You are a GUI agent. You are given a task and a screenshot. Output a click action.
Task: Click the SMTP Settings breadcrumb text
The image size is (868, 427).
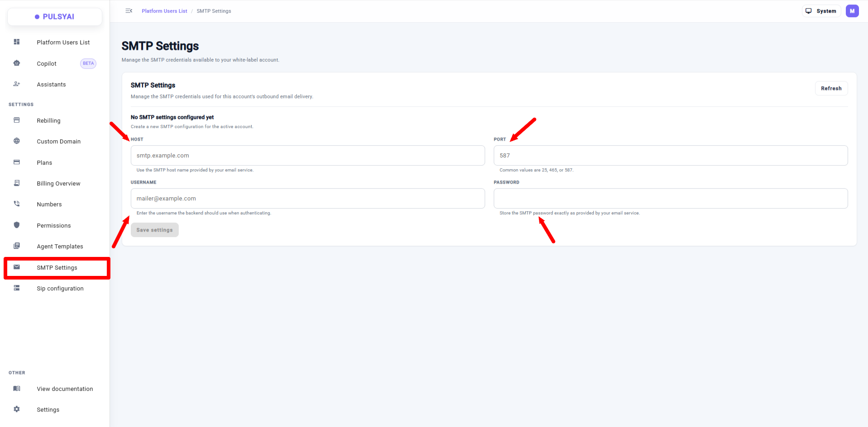(214, 11)
